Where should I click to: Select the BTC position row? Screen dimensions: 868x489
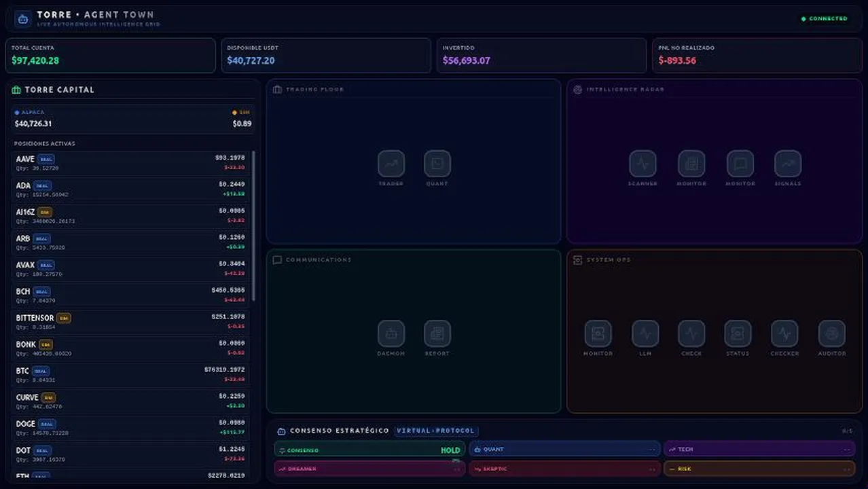coord(130,375)
